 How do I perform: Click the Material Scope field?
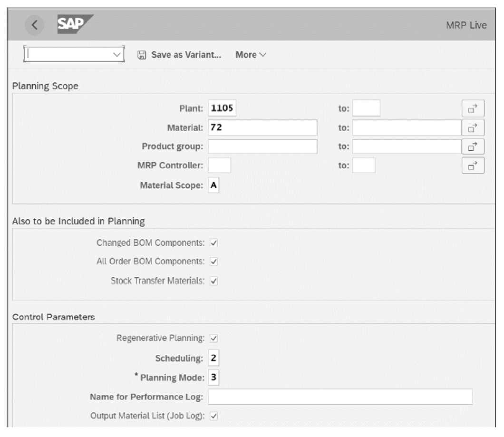coord(213,185)
